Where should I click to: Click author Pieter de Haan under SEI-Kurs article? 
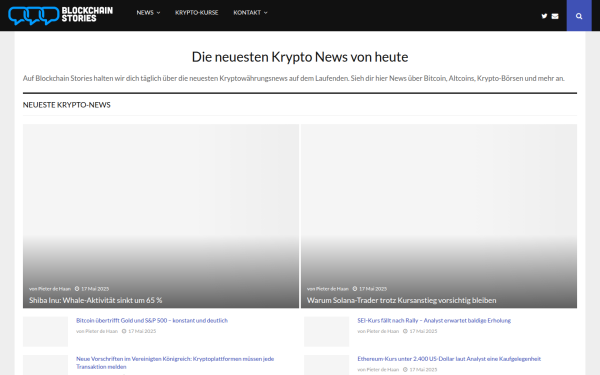coord(383,331)
